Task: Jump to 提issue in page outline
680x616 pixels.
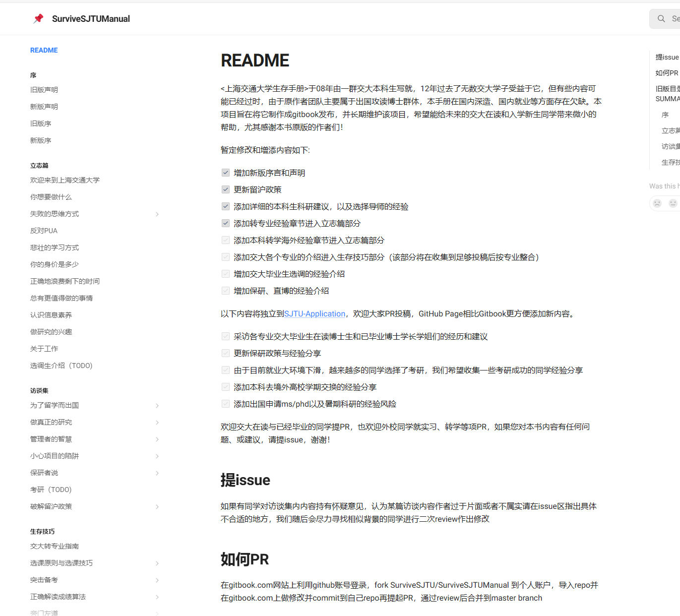Action: click(x=667, y=57)
